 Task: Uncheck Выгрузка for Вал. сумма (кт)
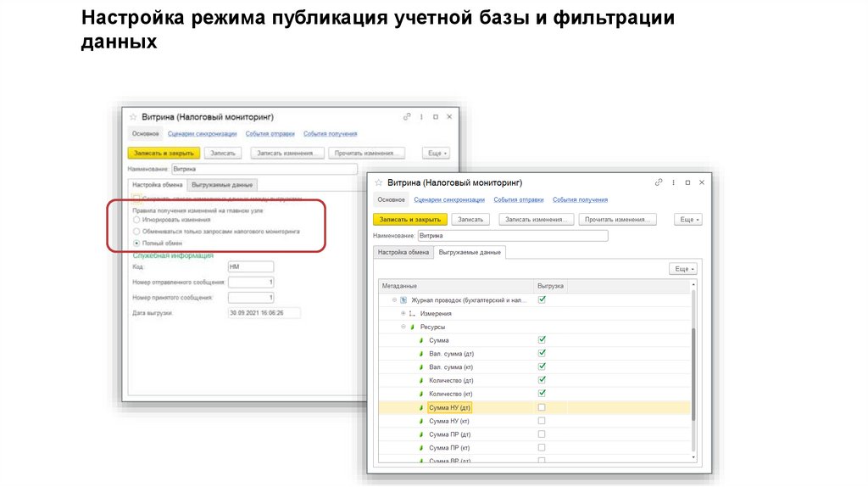click(542, 367)
